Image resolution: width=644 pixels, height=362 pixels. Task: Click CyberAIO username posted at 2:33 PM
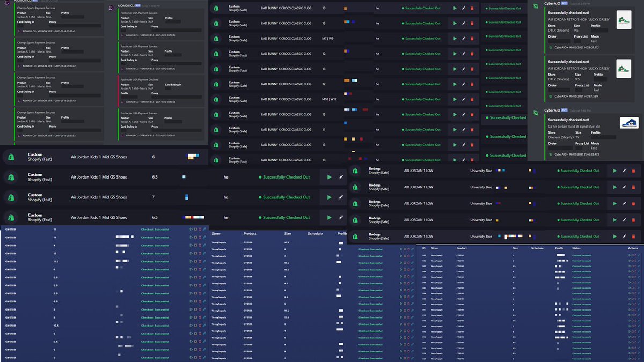click(552, 5)
